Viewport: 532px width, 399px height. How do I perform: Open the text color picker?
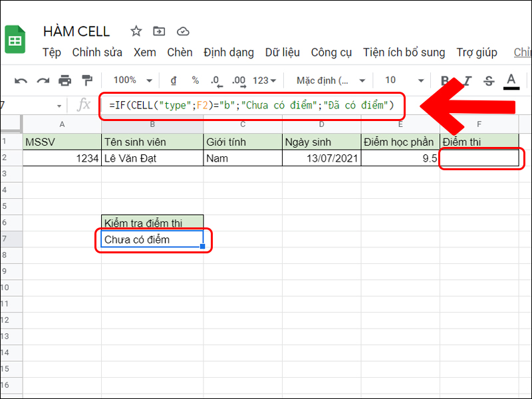[511, 80]
